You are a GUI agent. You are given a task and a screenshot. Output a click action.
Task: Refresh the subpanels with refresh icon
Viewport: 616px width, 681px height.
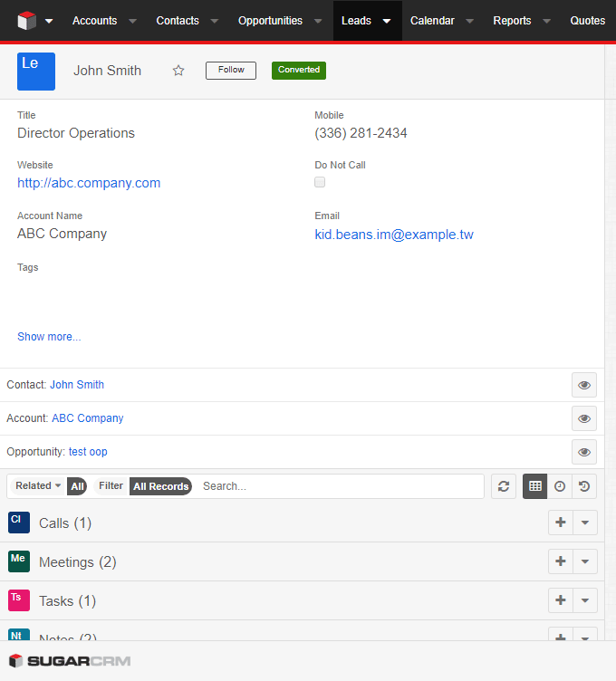tap(504, 486)
